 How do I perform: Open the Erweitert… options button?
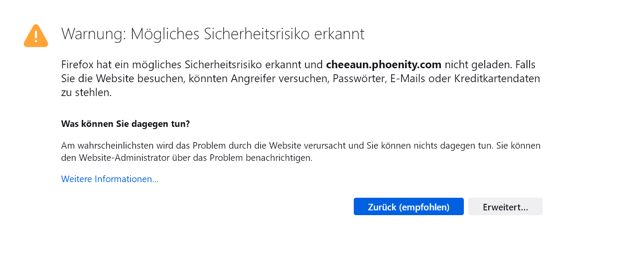(x=505, y=207)
